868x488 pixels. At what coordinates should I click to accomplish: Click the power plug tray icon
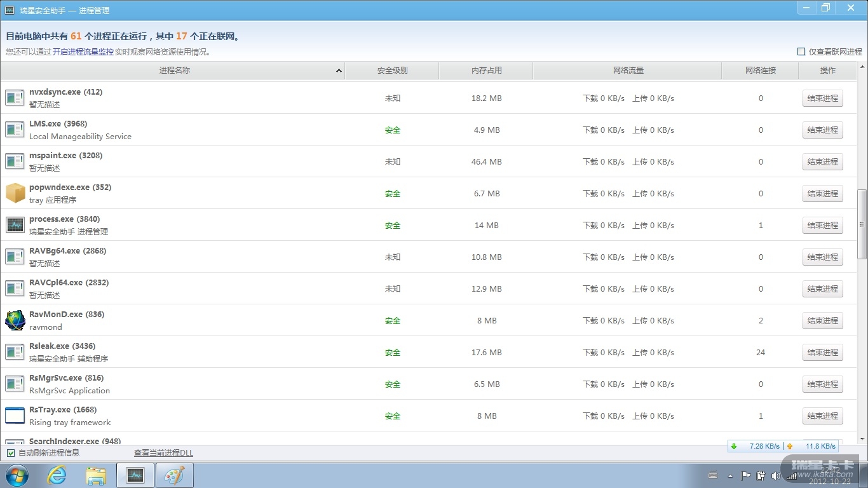click(761, 475)
